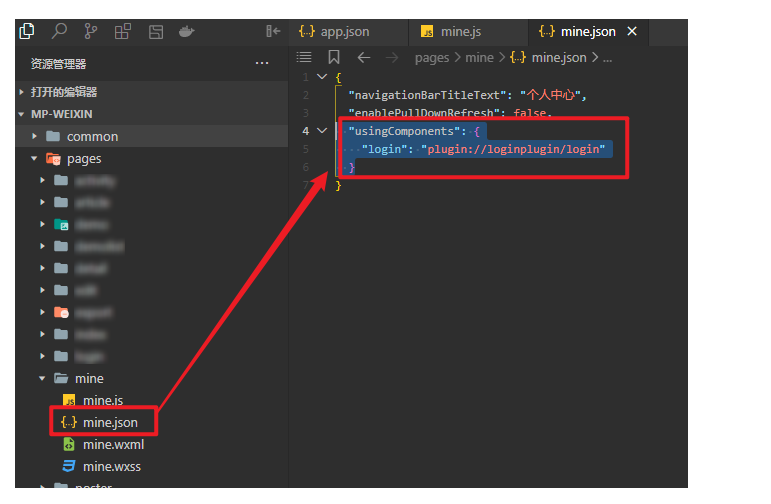The width and height of the screenshot is (771, 504).
Task: Click the "login" key on line 5
Action: 384,149
